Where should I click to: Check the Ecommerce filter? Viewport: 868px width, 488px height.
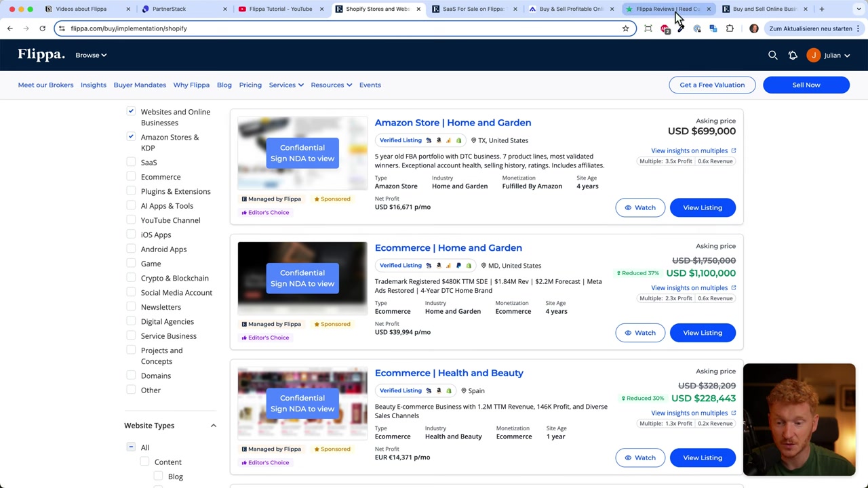131,176
